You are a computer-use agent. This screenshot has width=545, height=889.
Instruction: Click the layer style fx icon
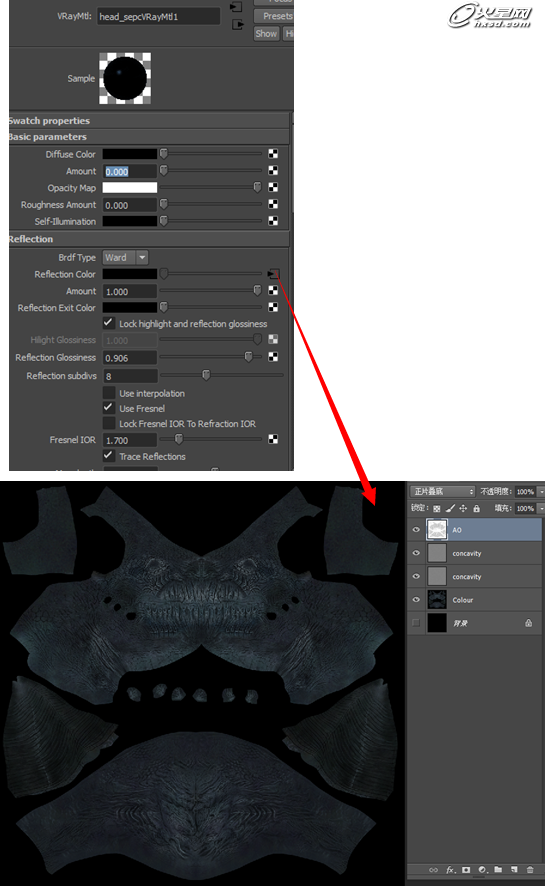click(450, 870)
